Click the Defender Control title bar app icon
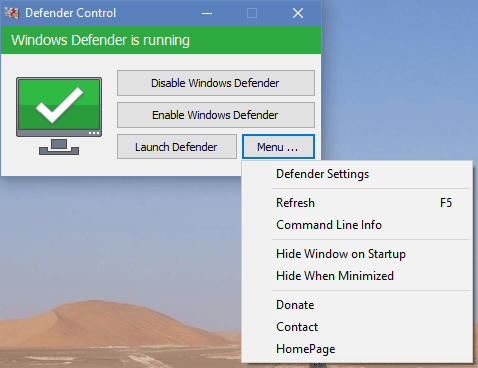Image resolution: width=478 pixels, height=368 pixels. coord(12,13)
